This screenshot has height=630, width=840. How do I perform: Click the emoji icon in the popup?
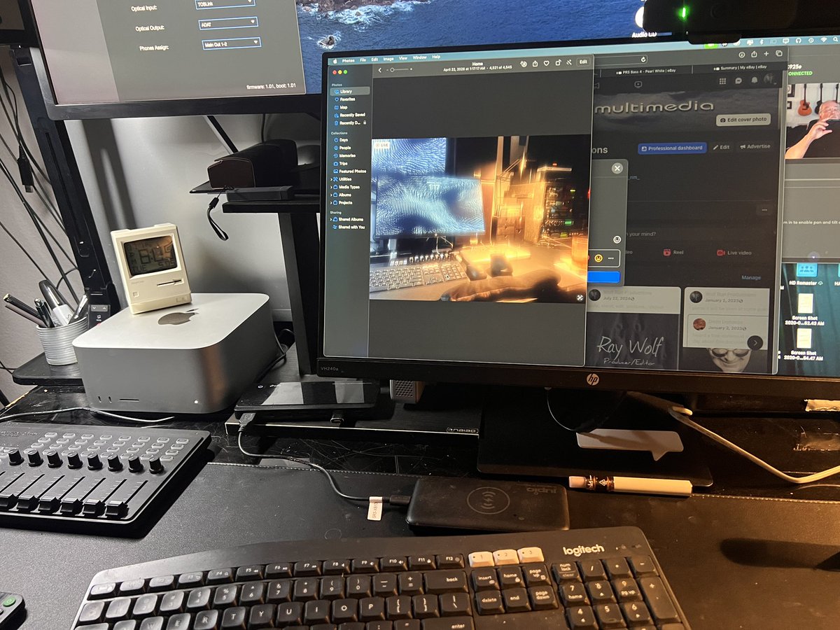[x=617, y=239]
